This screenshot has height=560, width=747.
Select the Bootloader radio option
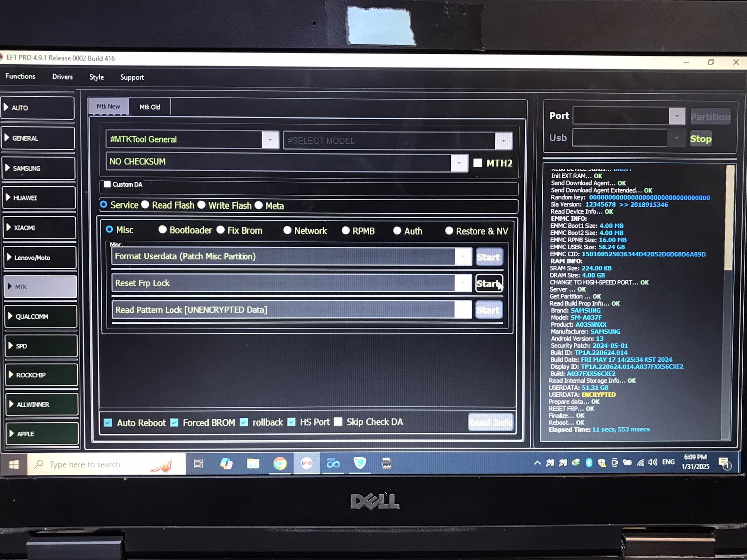[x=163, y=230]
